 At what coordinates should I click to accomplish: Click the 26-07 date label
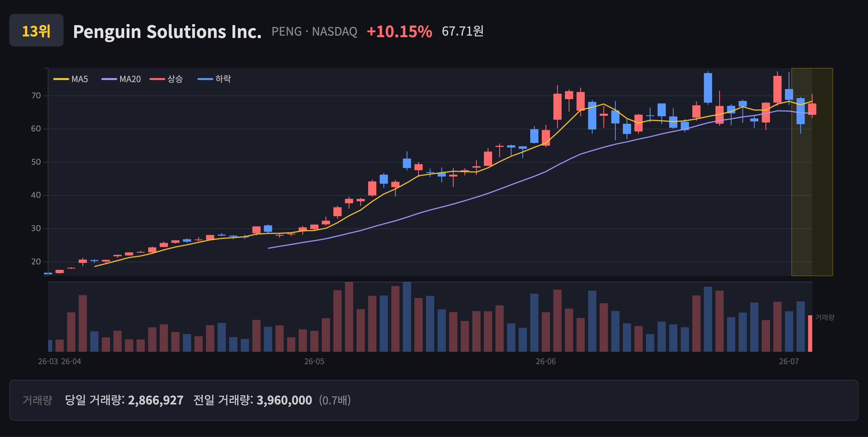point(789,362)
